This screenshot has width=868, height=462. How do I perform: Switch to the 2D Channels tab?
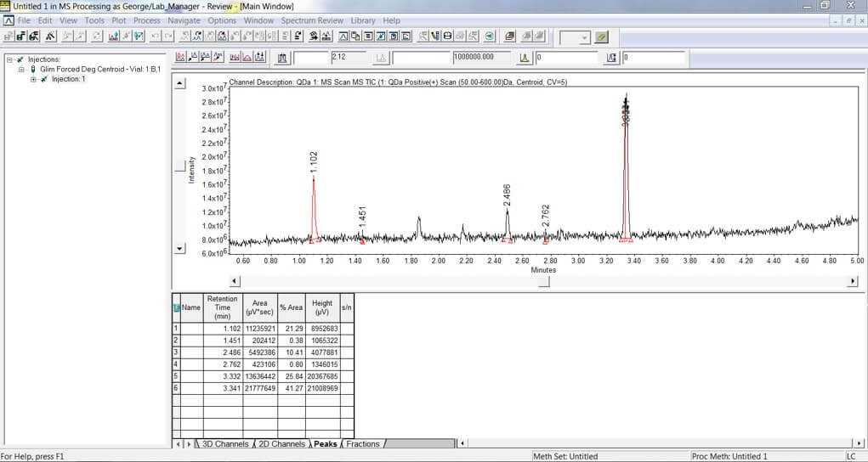281,444
